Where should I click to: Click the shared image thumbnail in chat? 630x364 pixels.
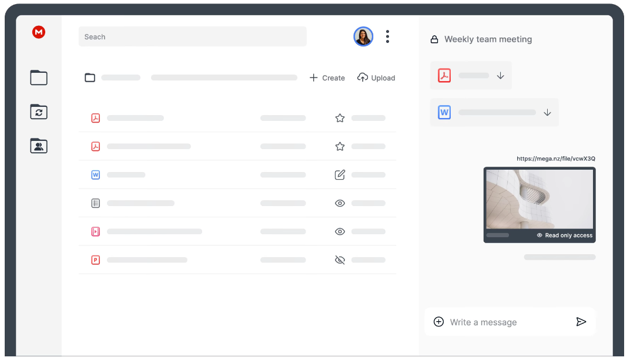click(539, 200)
